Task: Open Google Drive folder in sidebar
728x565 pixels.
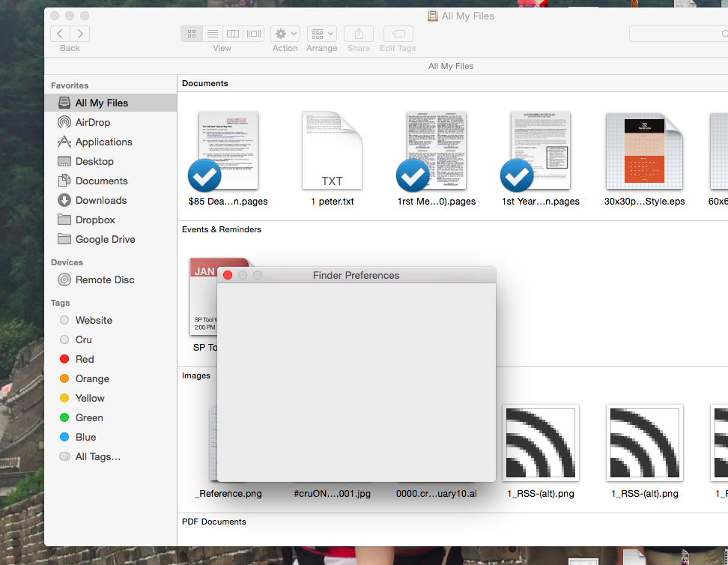Action: click(x=111, y=239)
